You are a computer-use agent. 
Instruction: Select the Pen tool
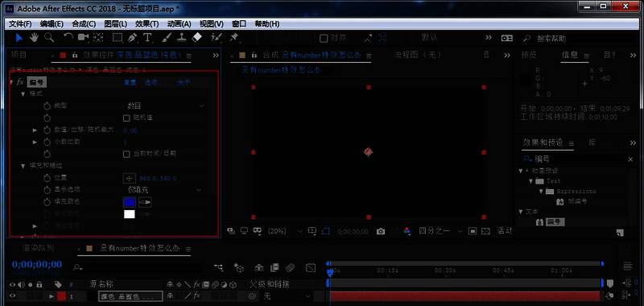(132, 38)
